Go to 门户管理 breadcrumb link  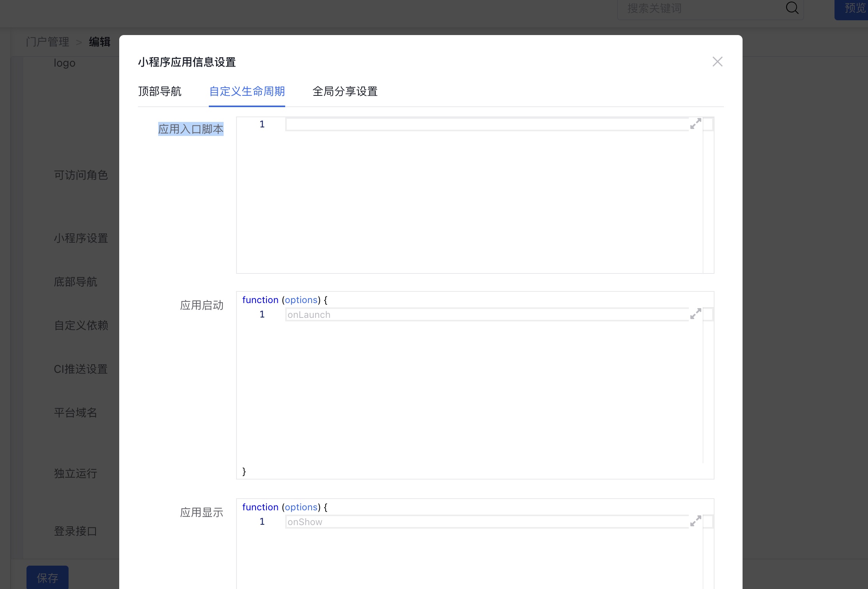tap(48, 42)
